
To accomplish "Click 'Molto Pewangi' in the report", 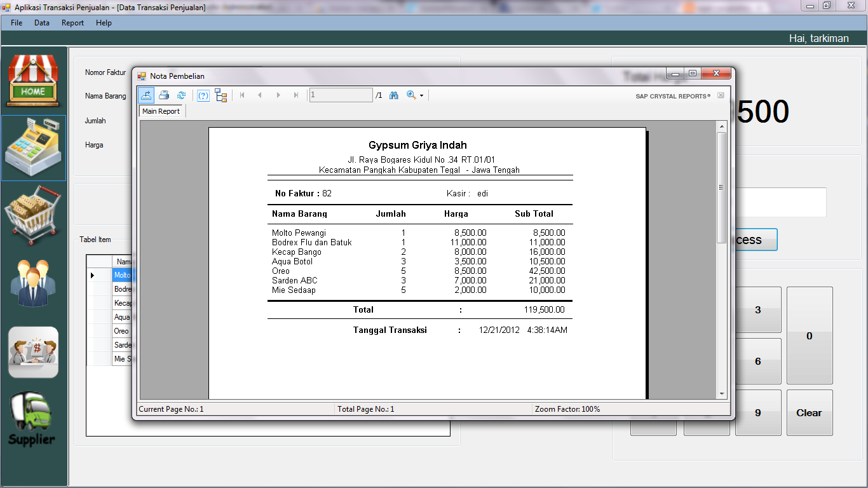I will point(299,233).
